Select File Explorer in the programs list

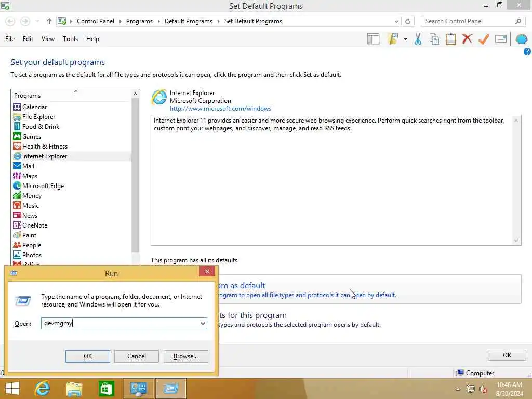point(38,117)
